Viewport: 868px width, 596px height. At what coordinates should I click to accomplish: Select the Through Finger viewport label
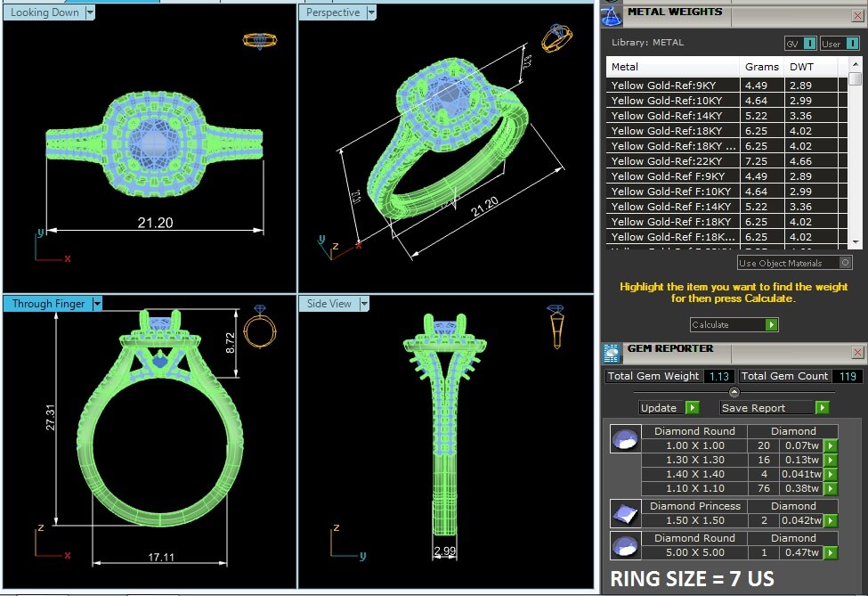pos(48,304)
